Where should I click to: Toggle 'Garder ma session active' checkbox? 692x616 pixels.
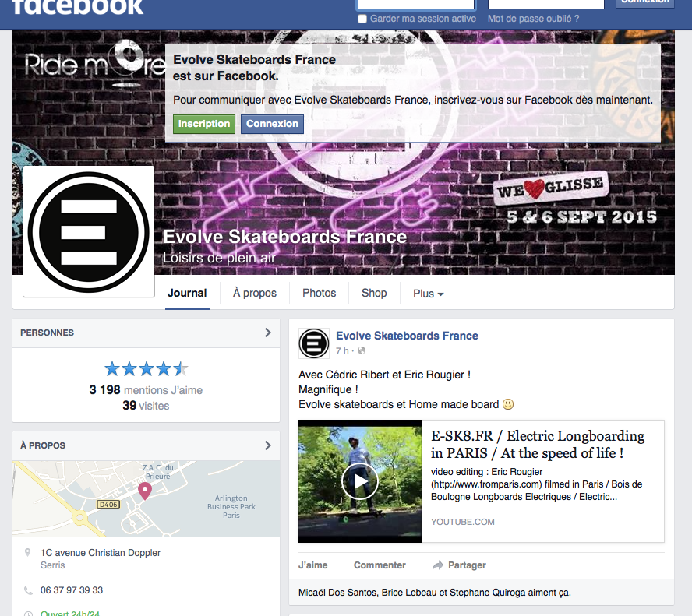pos(362,19)
